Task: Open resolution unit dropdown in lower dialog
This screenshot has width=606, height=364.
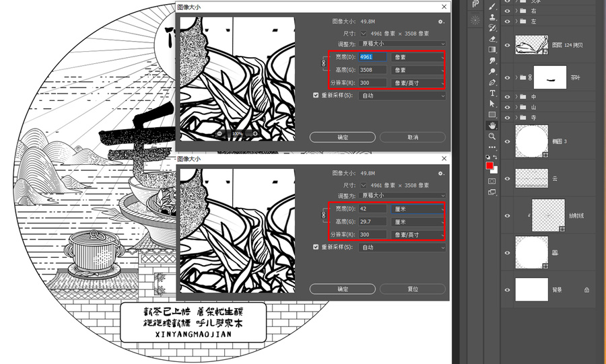Action: click(417, 235)
